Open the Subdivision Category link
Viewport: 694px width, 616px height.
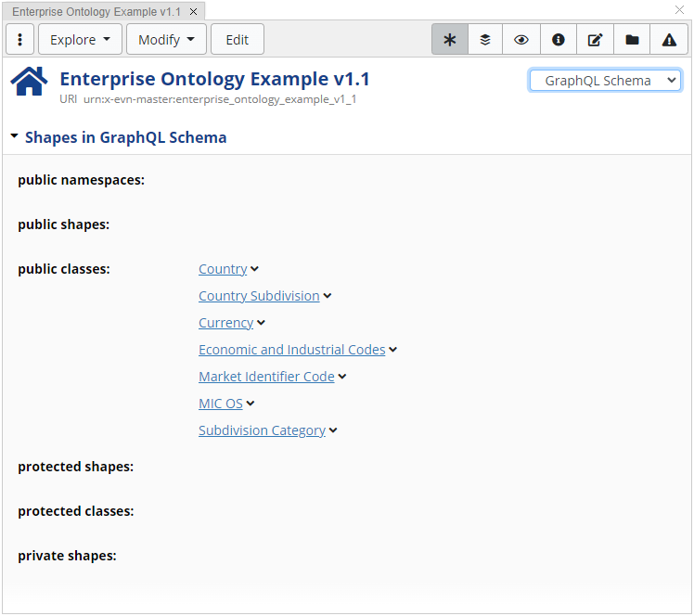coord(262,430)
